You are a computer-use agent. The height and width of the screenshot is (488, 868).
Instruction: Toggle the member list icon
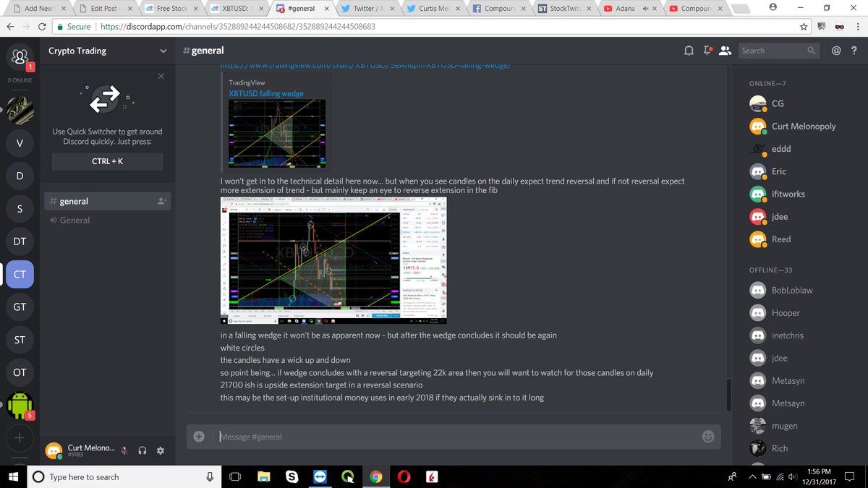(726, 51)
